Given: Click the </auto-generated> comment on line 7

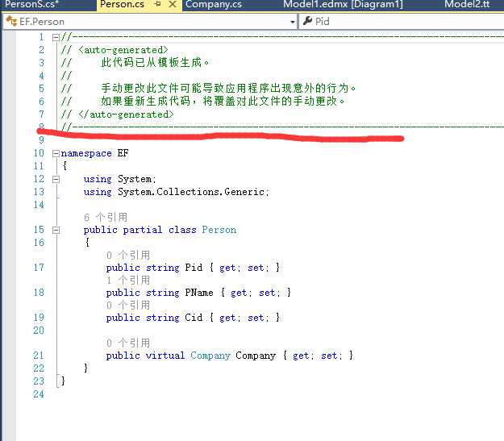Looking at the screenshot, I should click(x=126, y=114).
